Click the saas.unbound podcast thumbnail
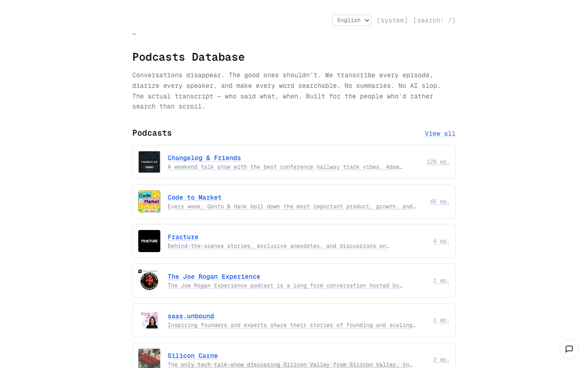 [x=149, y=320]
